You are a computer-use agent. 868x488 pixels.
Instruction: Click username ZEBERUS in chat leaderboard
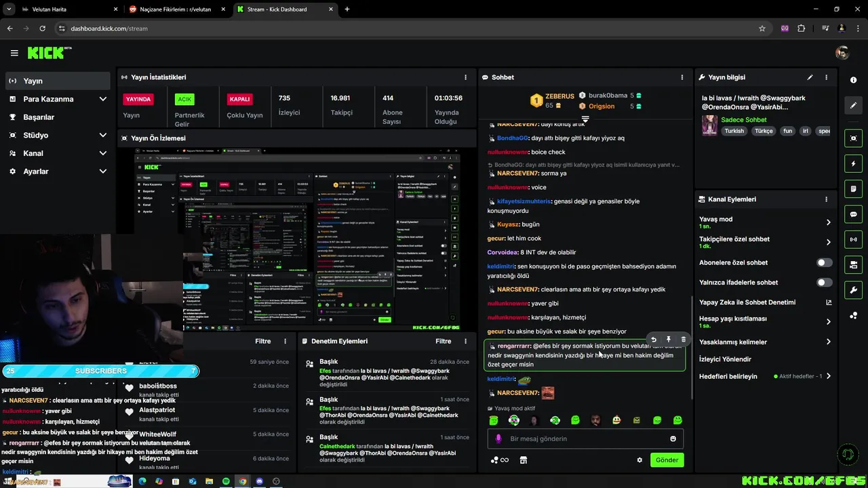[559, 96]
